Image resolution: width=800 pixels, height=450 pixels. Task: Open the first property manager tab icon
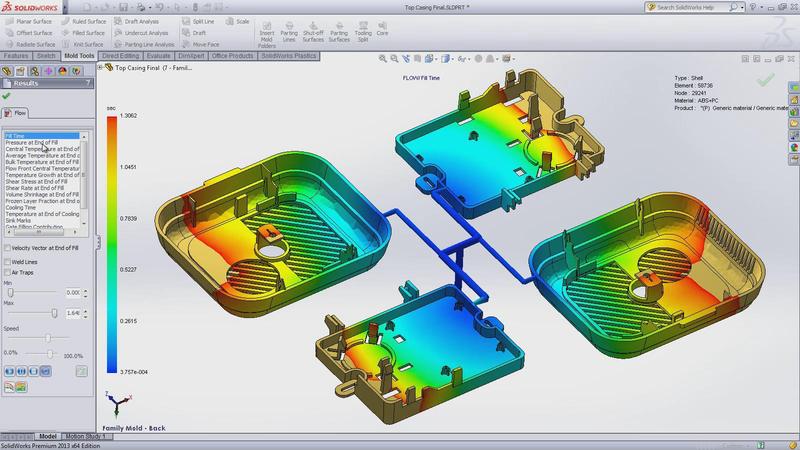7,71
